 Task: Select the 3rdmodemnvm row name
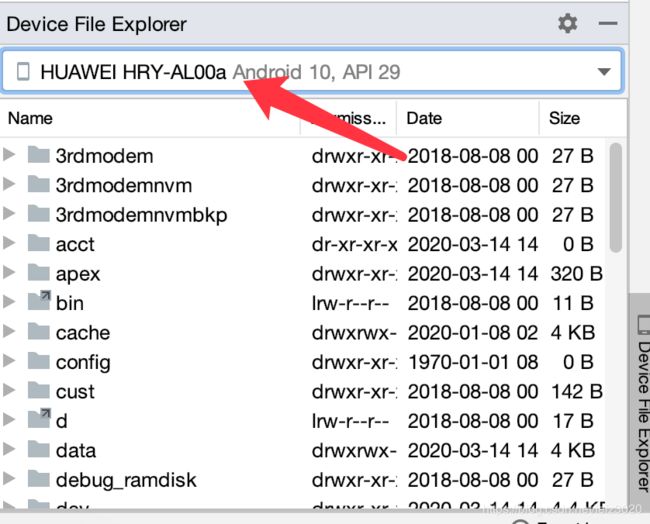124,186
